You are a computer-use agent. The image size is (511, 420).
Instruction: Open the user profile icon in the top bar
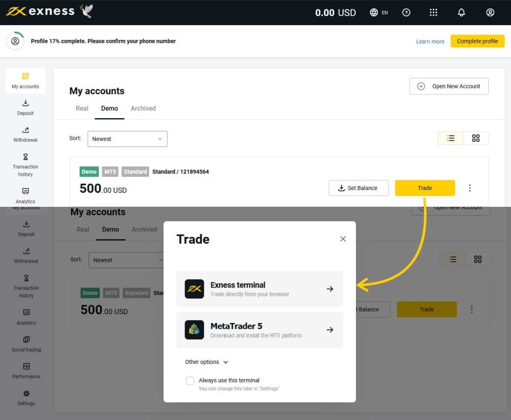pos(490,12)
